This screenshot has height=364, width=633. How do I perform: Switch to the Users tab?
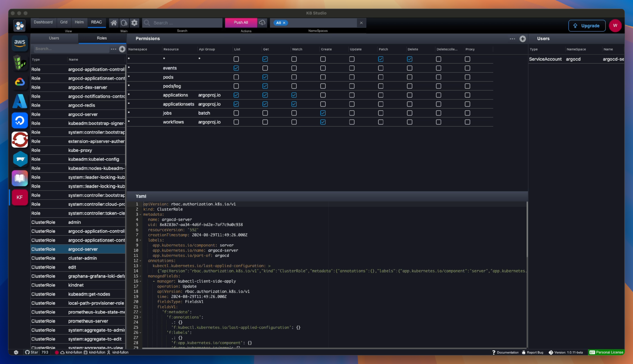coord(54,38)
